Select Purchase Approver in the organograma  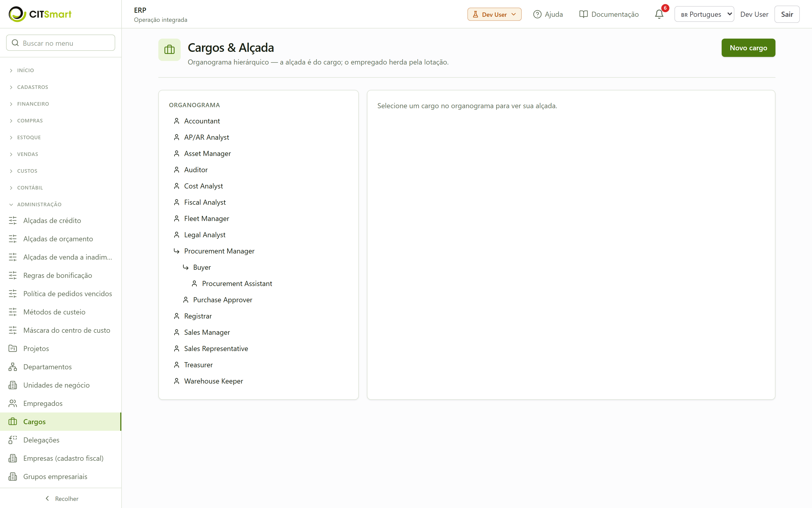coord(223,300)
